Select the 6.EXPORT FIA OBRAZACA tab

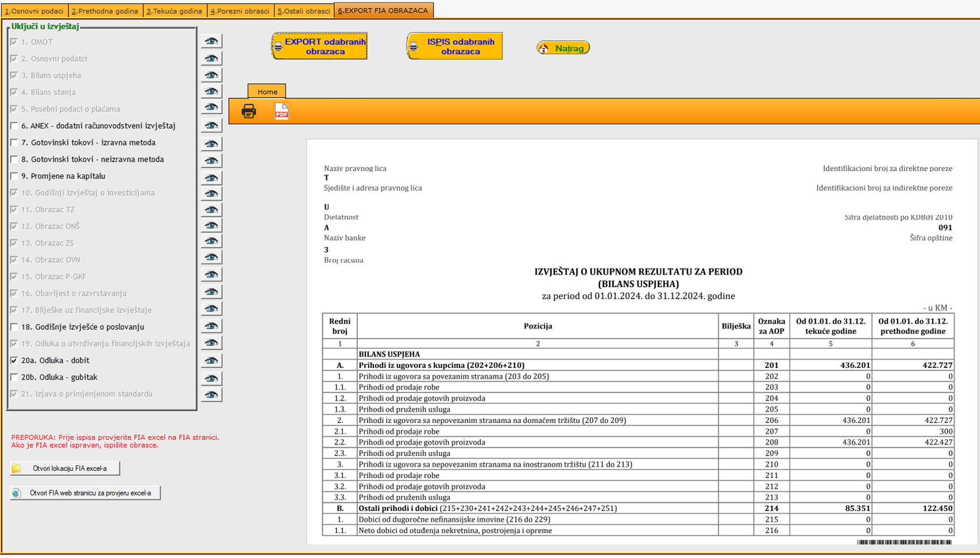coord(383,10)
